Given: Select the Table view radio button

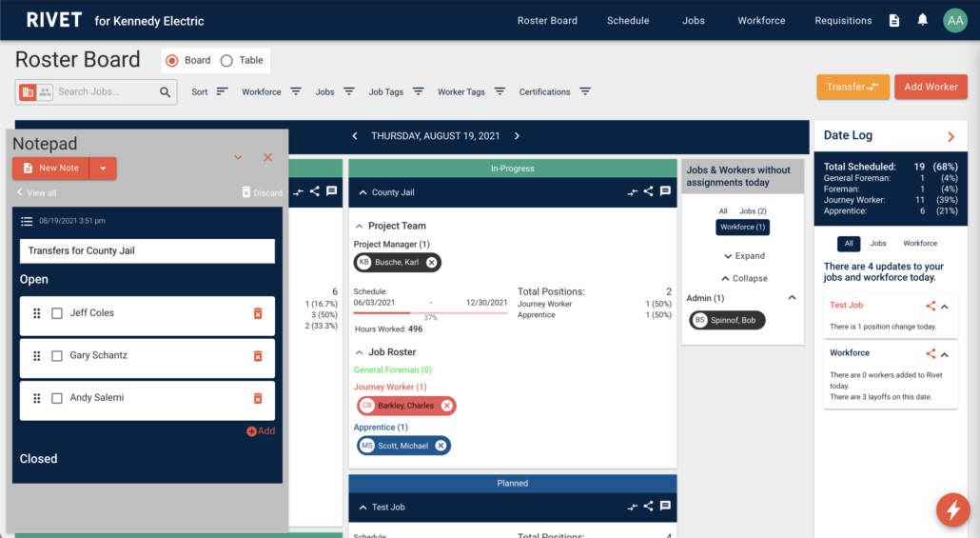Looking at the screenshot, I should 226,61.
